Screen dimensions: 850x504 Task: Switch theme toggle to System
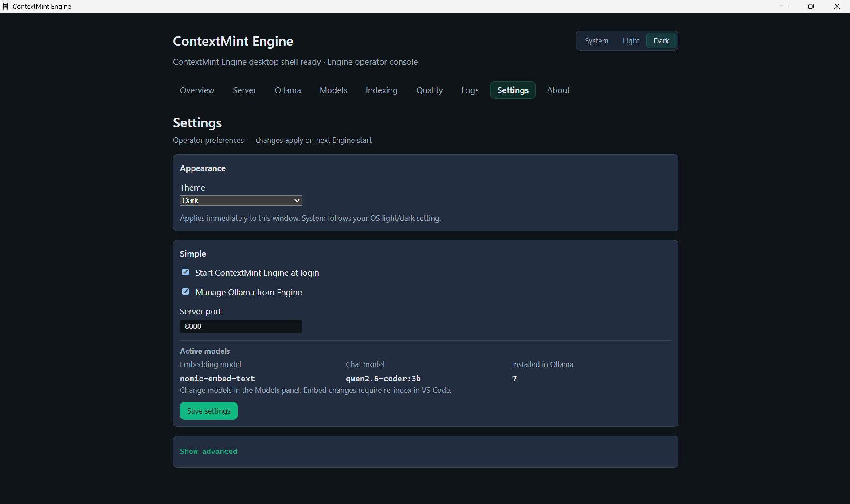pyautogui.click(x=596, y=41)
